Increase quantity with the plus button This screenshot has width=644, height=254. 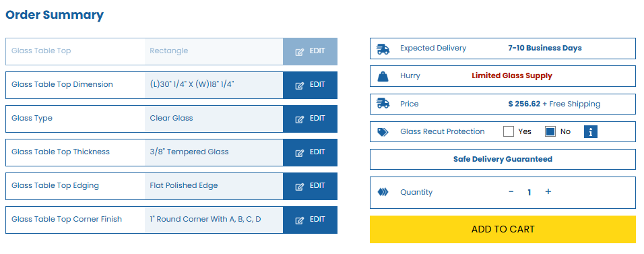click(x=548, y=191)
